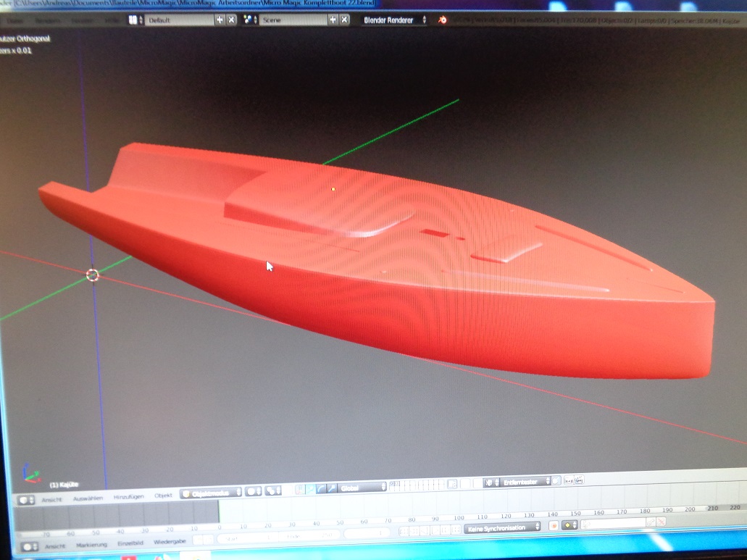Open the Wiedergabe menu
Viewport: 747px width, 560px height.
170,542
